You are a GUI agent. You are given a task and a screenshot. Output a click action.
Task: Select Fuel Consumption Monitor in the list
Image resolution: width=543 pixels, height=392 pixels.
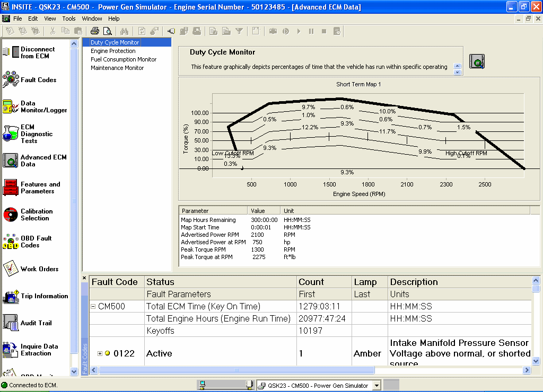[x=124, y=59]
